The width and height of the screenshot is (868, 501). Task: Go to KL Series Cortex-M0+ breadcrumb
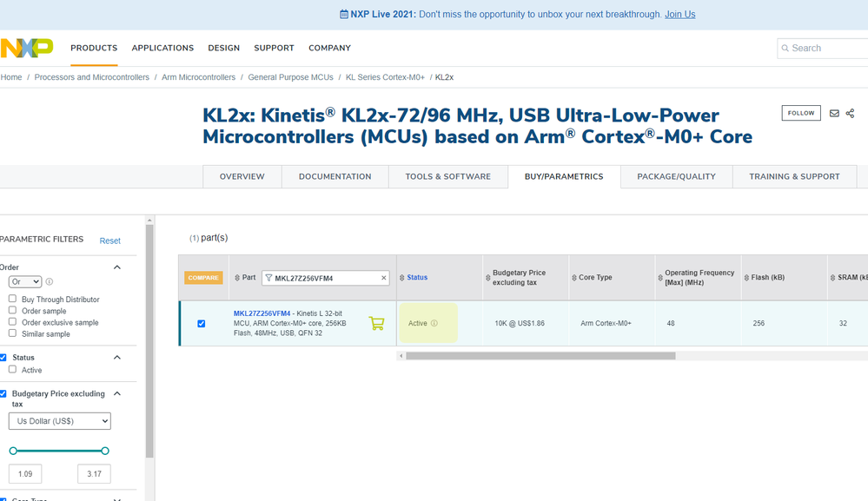click(x=385, y=77)
